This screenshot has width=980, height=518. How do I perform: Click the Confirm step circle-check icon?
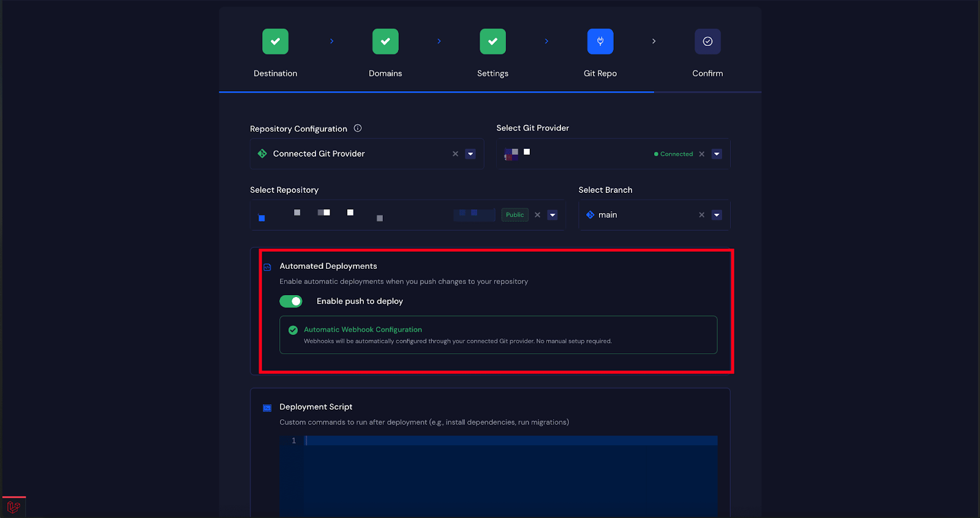click(707, 42)
